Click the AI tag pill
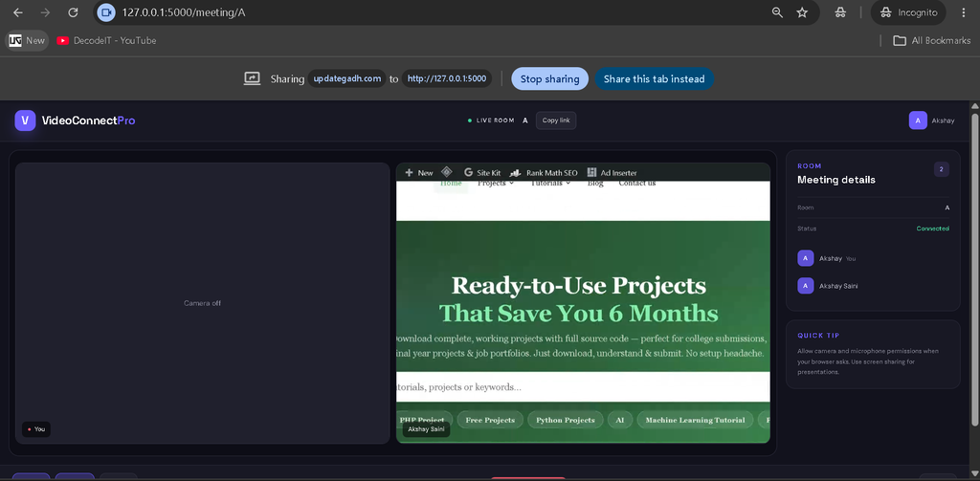This screenshot has width=980, height=481. (x=620, y=420)
